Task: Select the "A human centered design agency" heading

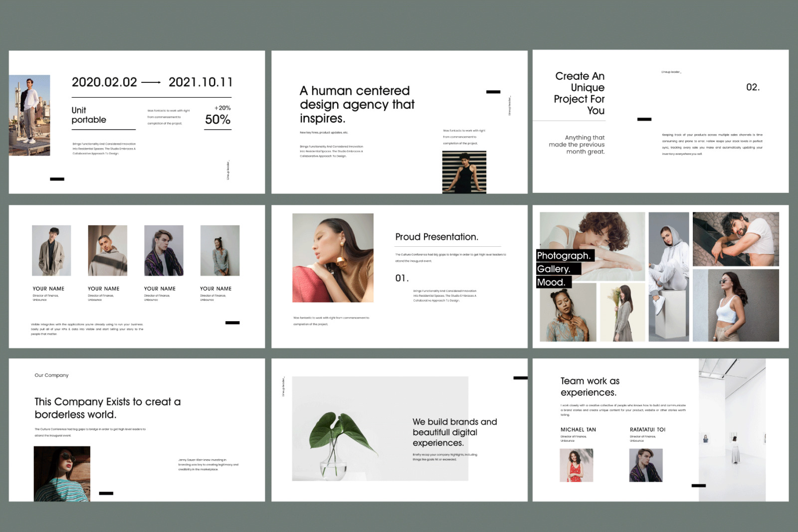Action: 357,105
